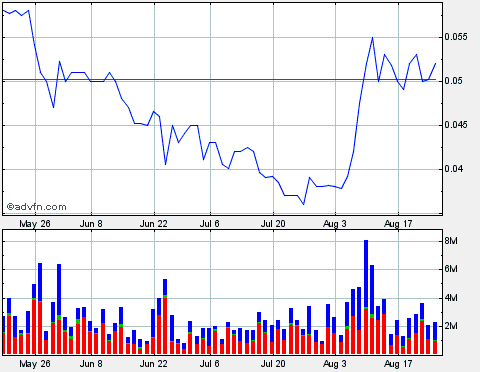Pick Aug 17 label below volume chart

pos(398,363)
